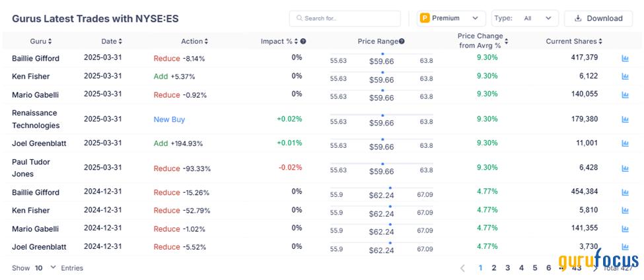The image size is (644, 280).
Task: Open Baillie Gifford link in first row
Action: pos(36,58)
